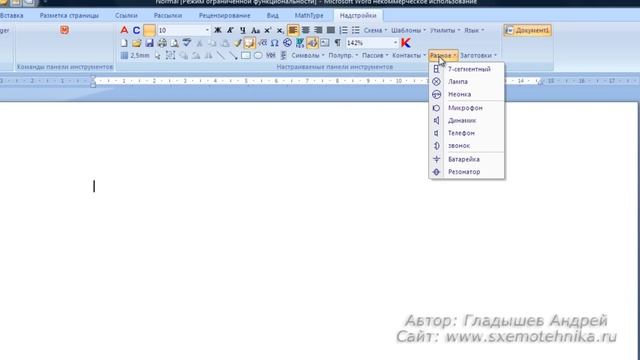Switch to the Рассылки tab

click(x=168, y=16)
